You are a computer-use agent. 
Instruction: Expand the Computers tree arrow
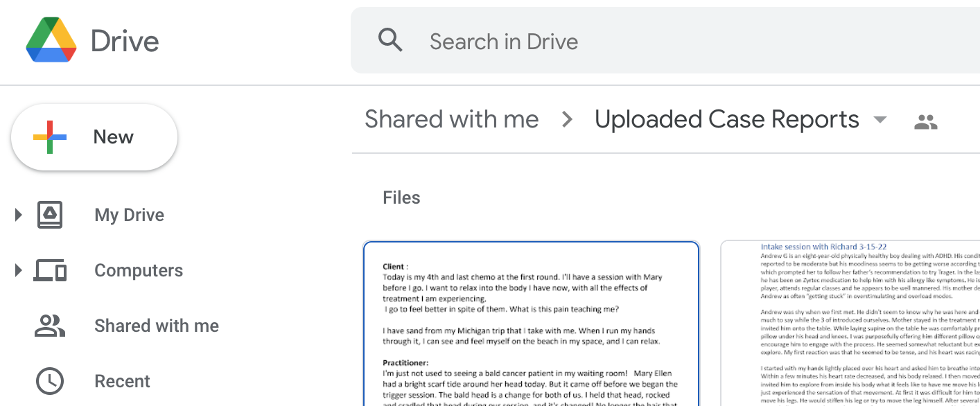coord(18,270)
